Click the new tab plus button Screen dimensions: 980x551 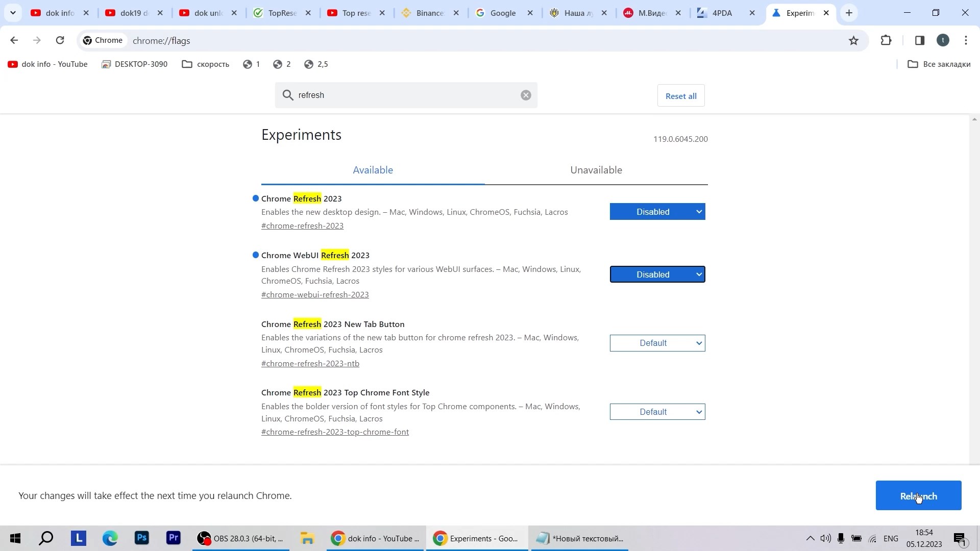click(x=849, y=13)
